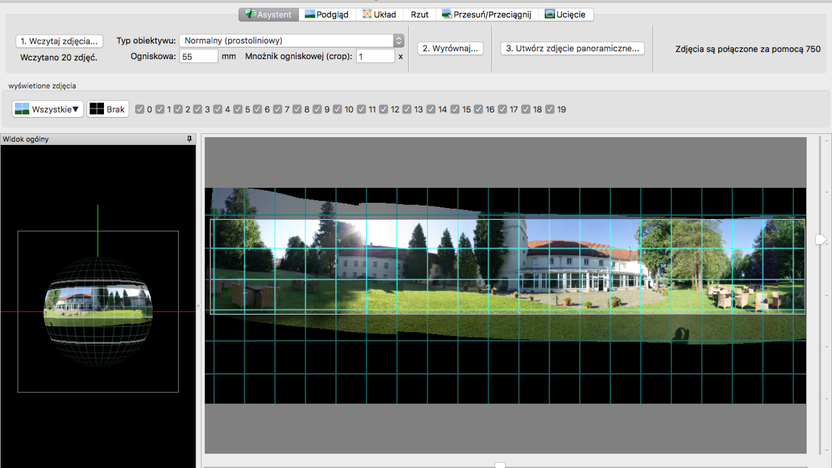Screen dimensions: 832x468
Task: Toggle image 10 checkbox
Action: [337, 109]
